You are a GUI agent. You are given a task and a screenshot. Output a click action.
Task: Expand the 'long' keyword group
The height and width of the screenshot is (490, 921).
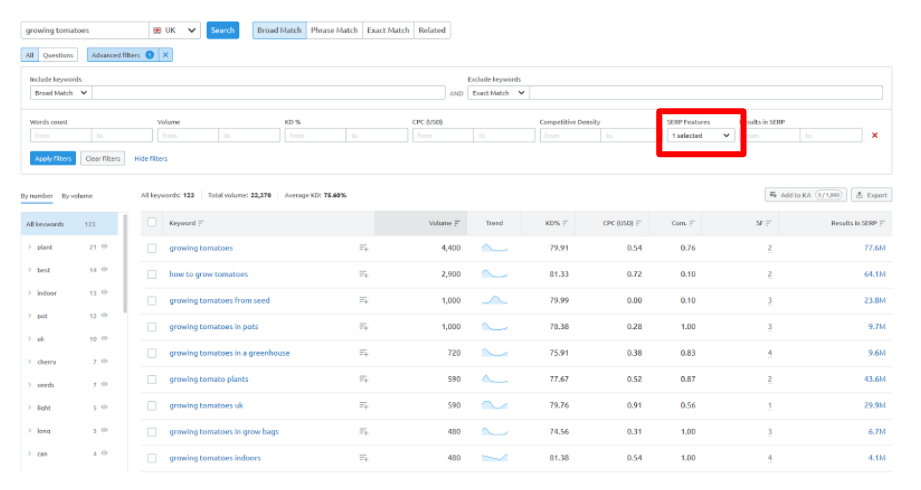point(30,431)
